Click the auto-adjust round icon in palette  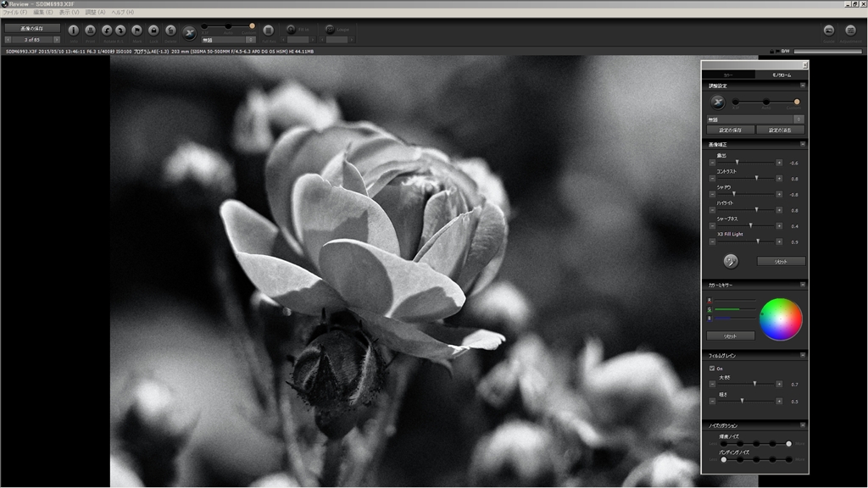point(731,261)
